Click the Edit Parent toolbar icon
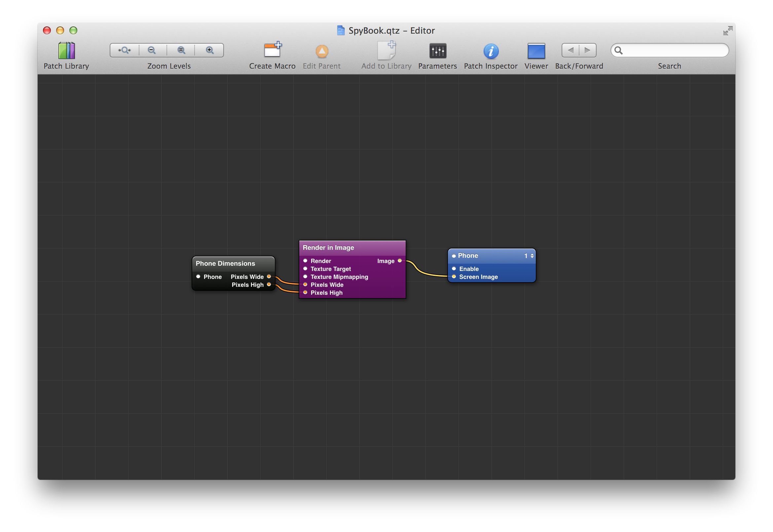This screenshot has width=773, height=532. 322,51
